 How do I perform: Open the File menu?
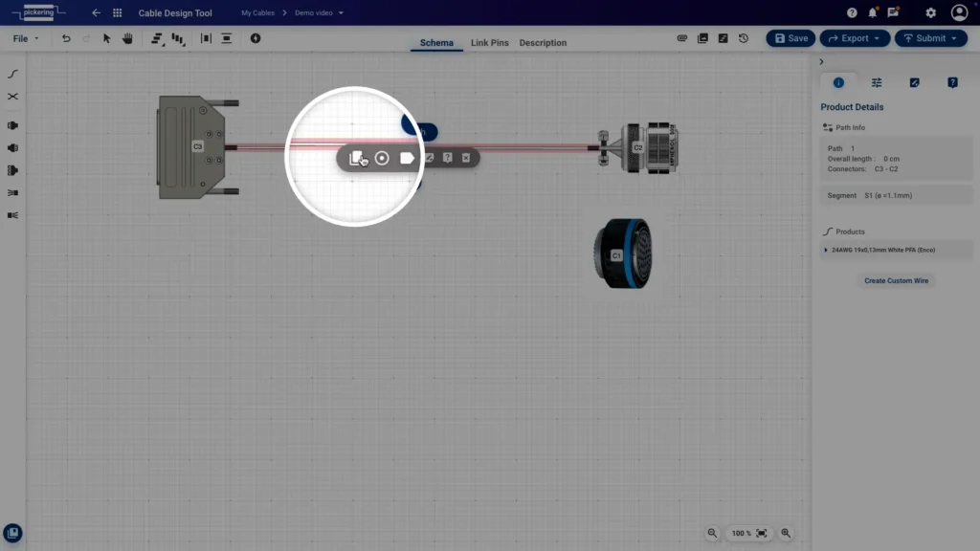[26, 38]
